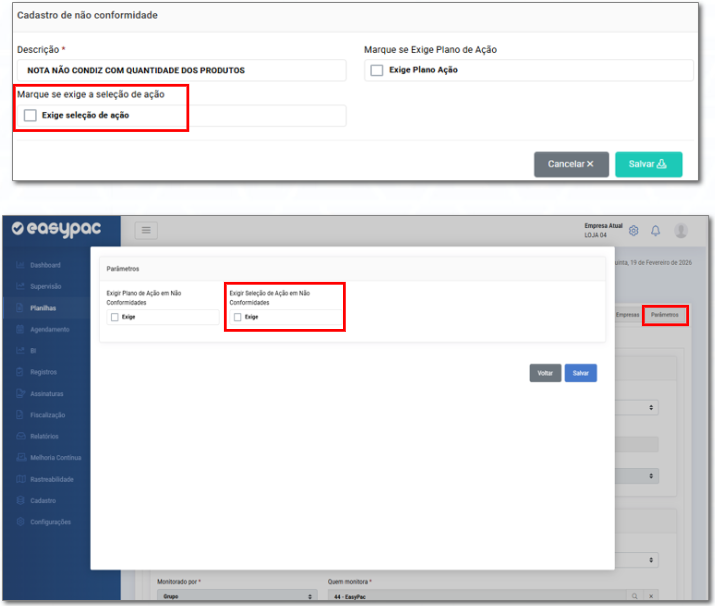This screenshot has height=606, width=715.
Task: Click the user avatar icon
Action: 681,230
